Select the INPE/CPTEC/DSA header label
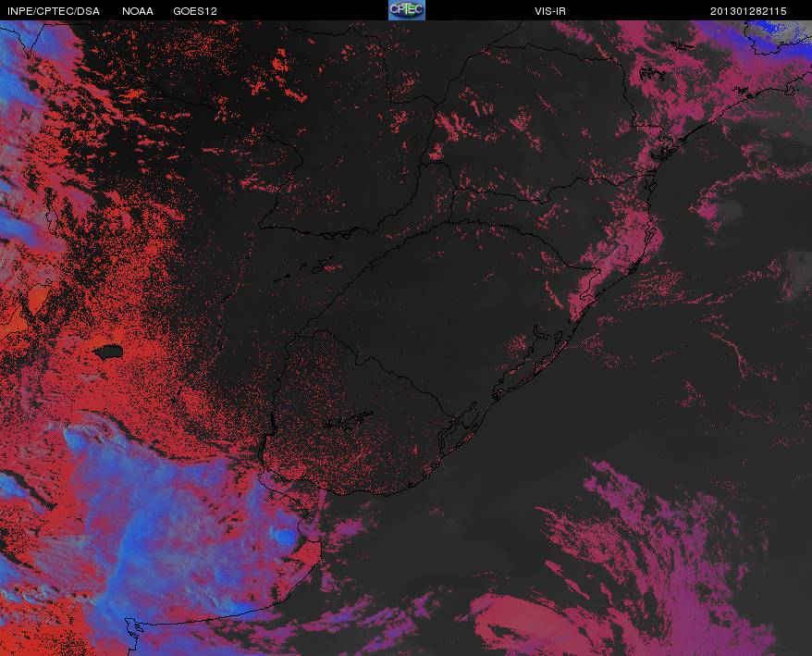This screenshot has width=812, height=656. (x=54, y=11)
